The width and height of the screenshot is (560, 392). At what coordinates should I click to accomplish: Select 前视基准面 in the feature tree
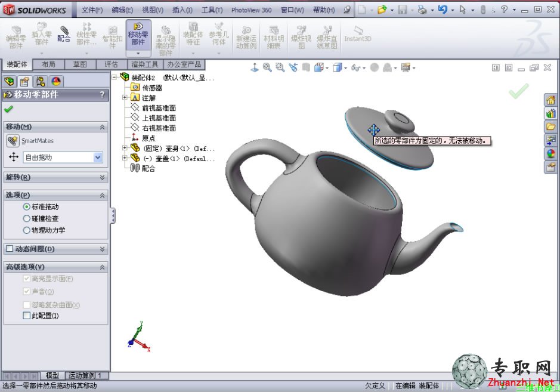click(x=159, y=108)
